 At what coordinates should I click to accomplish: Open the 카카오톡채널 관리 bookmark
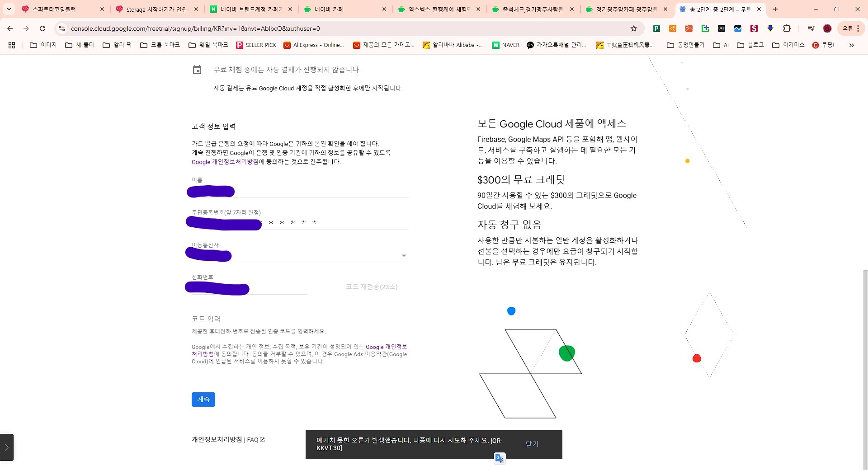[x=557, y=45]
